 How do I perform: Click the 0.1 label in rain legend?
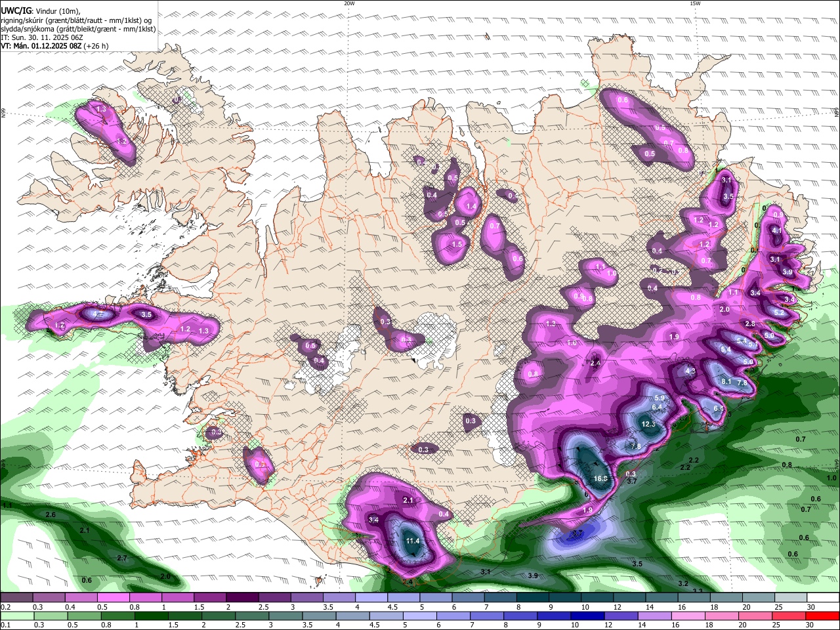click(x=5, y=625)
